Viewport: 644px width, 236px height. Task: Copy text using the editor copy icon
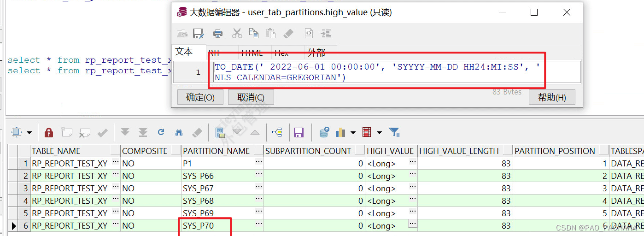[254, 33]
